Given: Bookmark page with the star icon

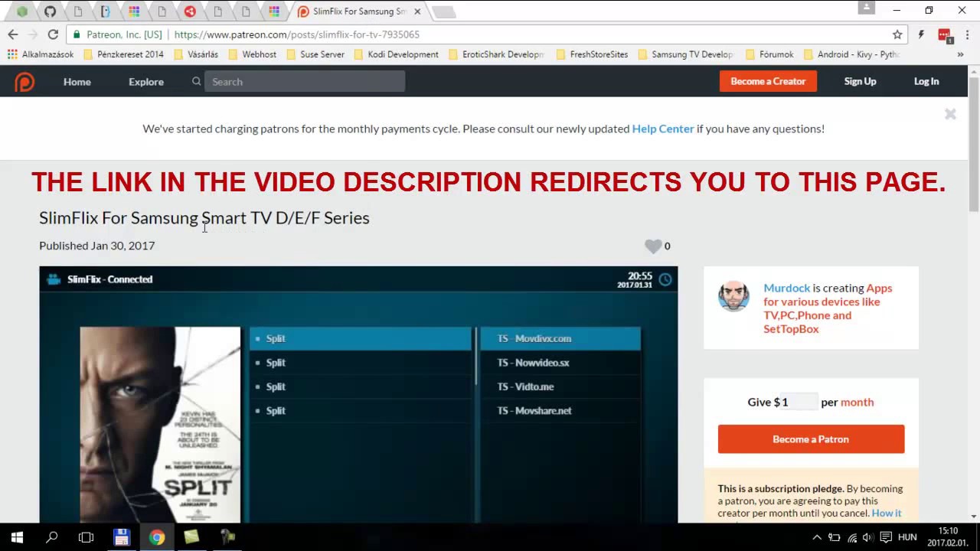Looking at the screenshot, I should 897,34.
